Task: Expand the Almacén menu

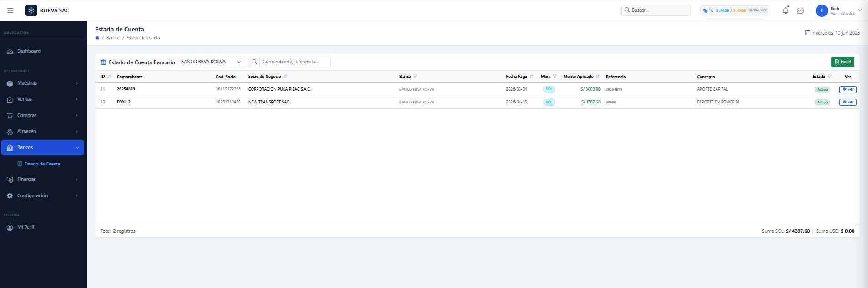Action: [43, 132]
